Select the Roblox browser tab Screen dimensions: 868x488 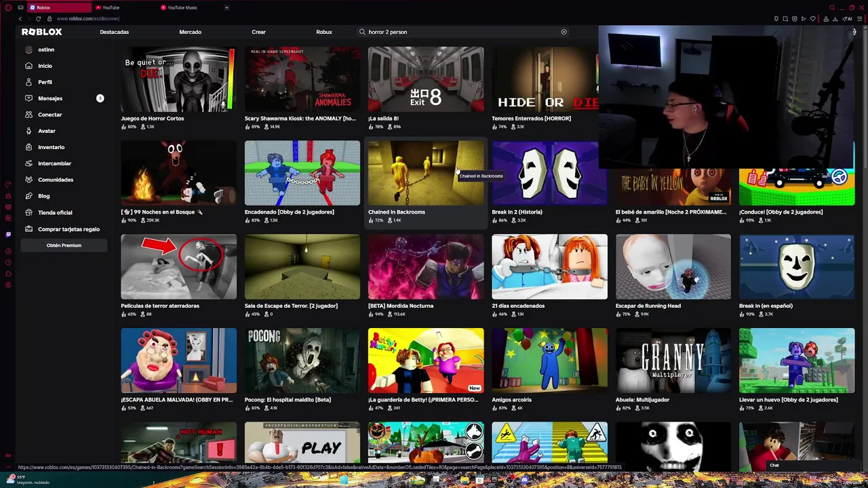pos(60,7)
